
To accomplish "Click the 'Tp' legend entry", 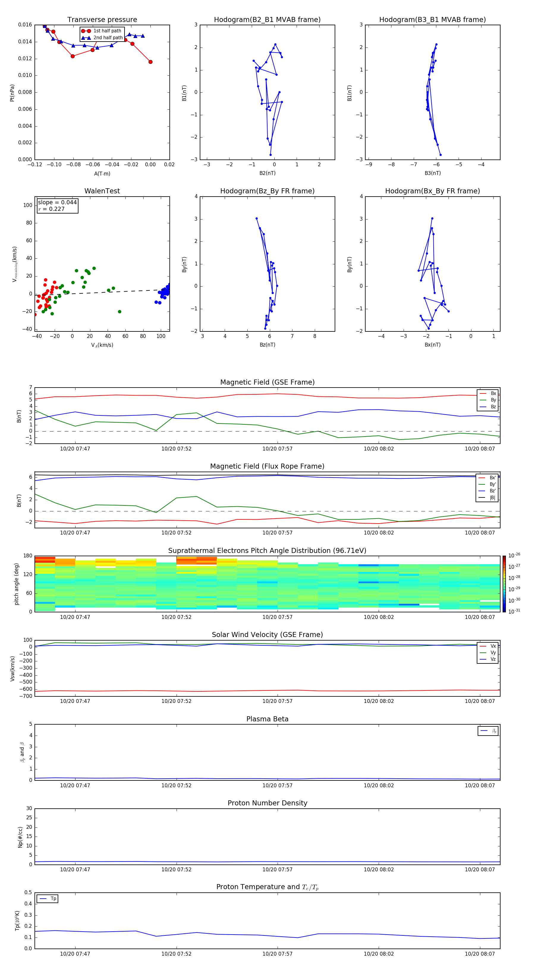I will pos(53,899).
